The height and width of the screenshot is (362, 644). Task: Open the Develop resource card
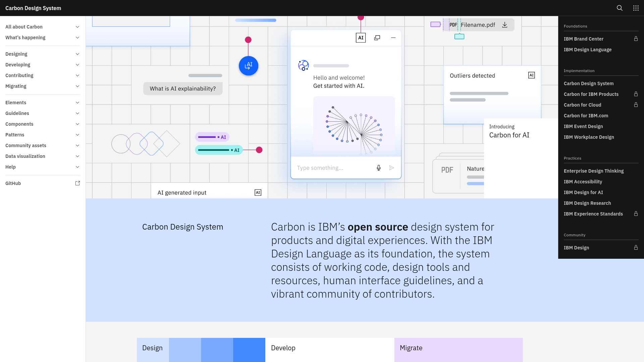330,350
